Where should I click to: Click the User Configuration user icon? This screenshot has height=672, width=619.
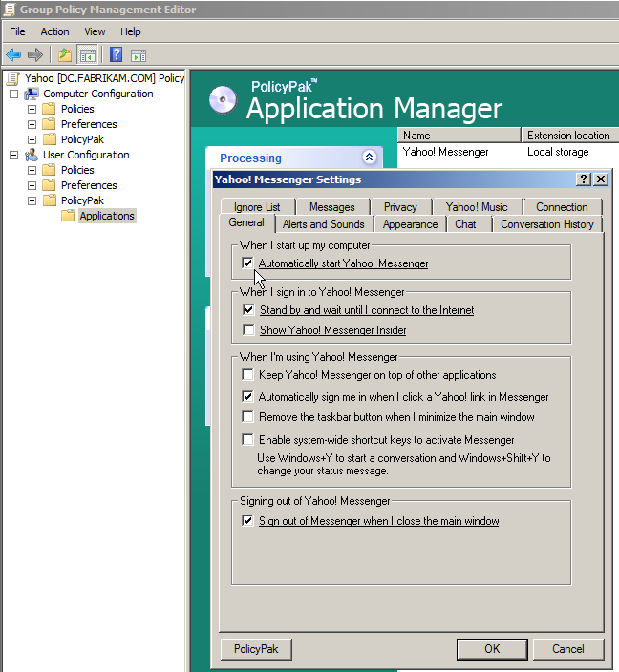[32, 155]
